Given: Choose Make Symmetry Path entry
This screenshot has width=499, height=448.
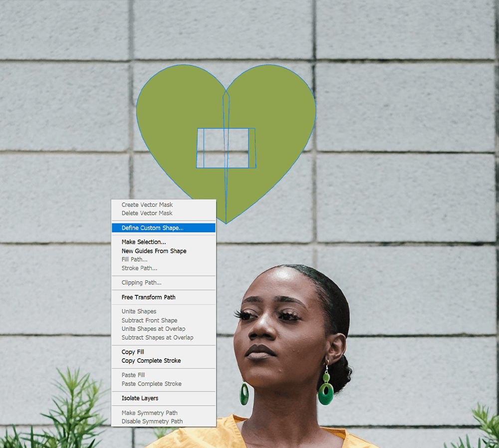Looking at the screenshot, I should point(164,413).
